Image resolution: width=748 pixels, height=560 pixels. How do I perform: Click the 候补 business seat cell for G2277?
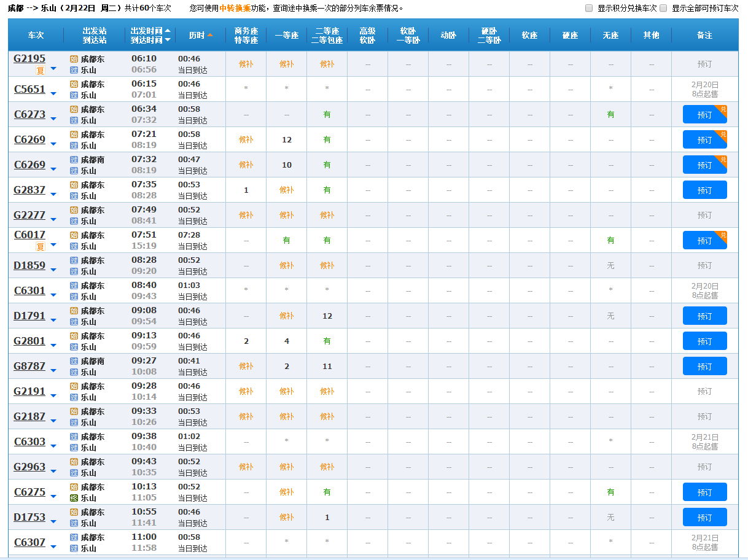(246, 215)
